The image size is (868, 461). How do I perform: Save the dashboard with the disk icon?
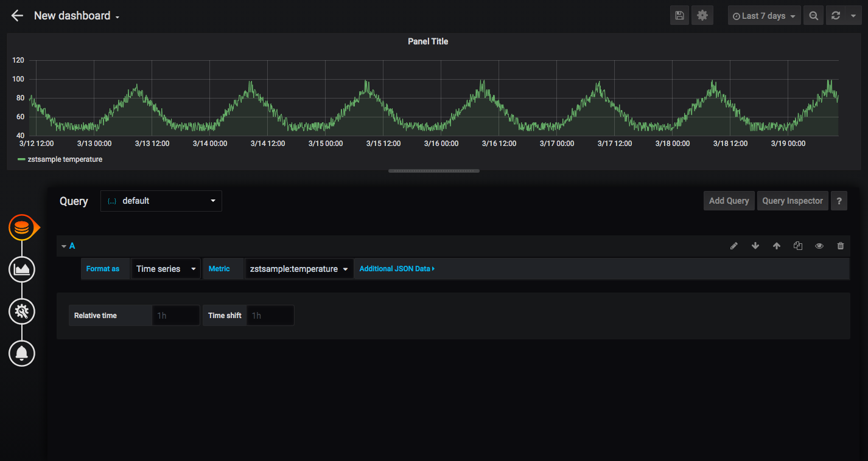click(680, 15)
